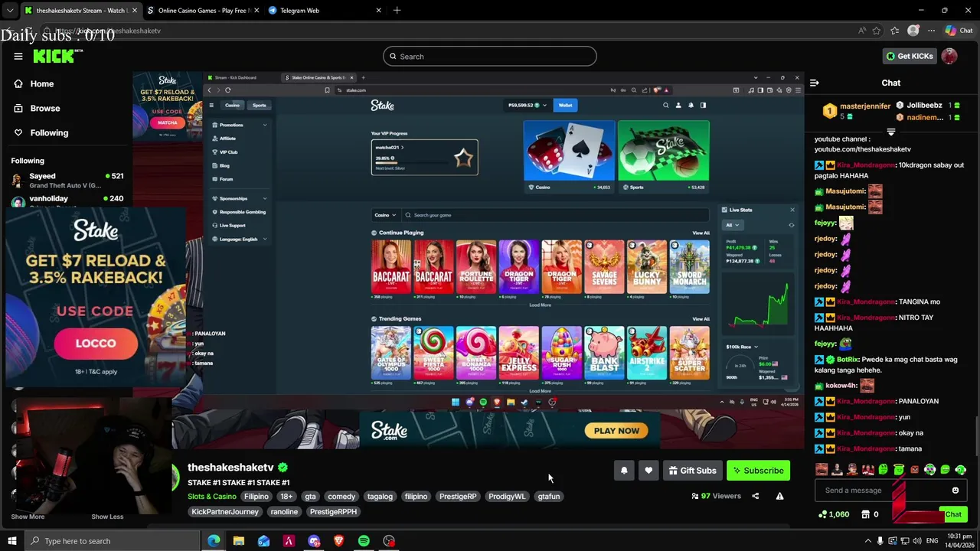Viewport: 980px width, 551px height.
Task: Launch Microsoft Edge from taskbar
Action: [x=214, y=541]
